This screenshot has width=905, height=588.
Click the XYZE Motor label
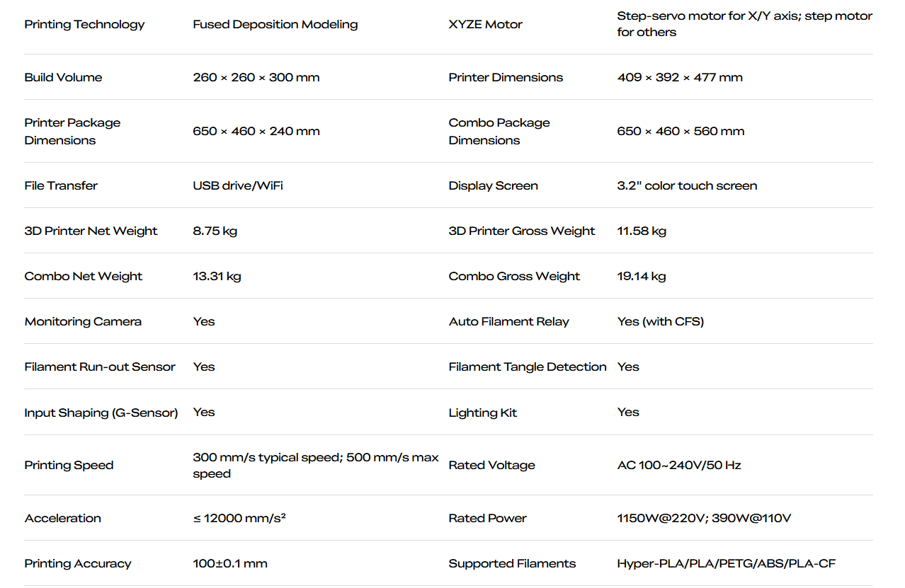pyautogui.click(x=485, y=25)
